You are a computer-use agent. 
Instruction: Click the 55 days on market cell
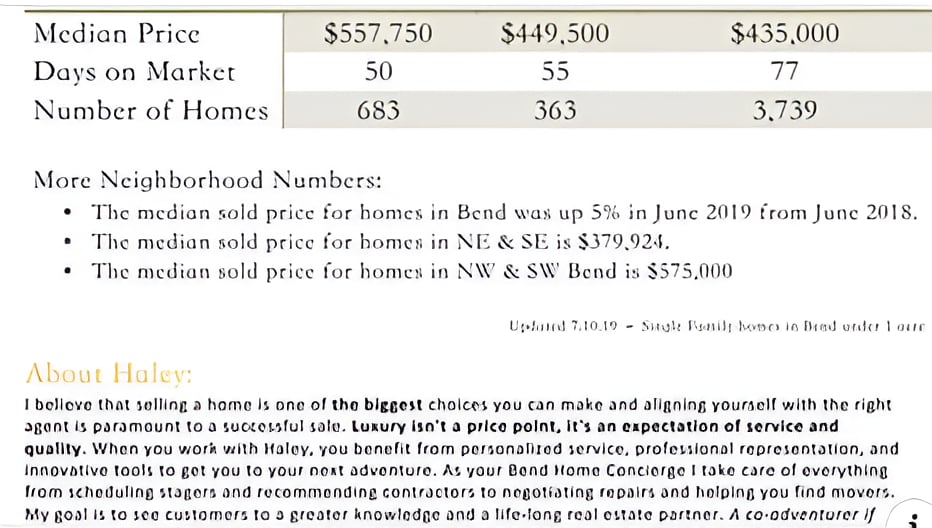pyautogui.click(x=555, y=71)
